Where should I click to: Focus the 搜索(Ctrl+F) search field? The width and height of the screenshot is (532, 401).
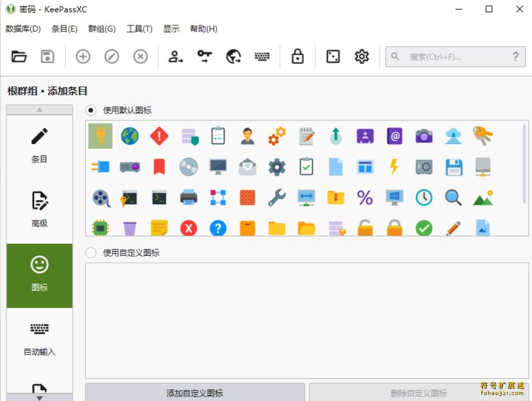click(455, 57)
